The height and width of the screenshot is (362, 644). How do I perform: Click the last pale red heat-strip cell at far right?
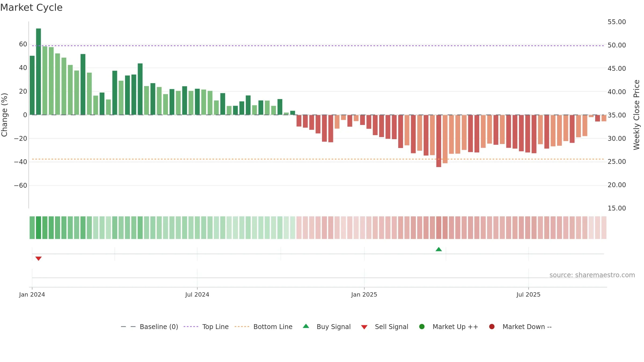click(604, 228)
